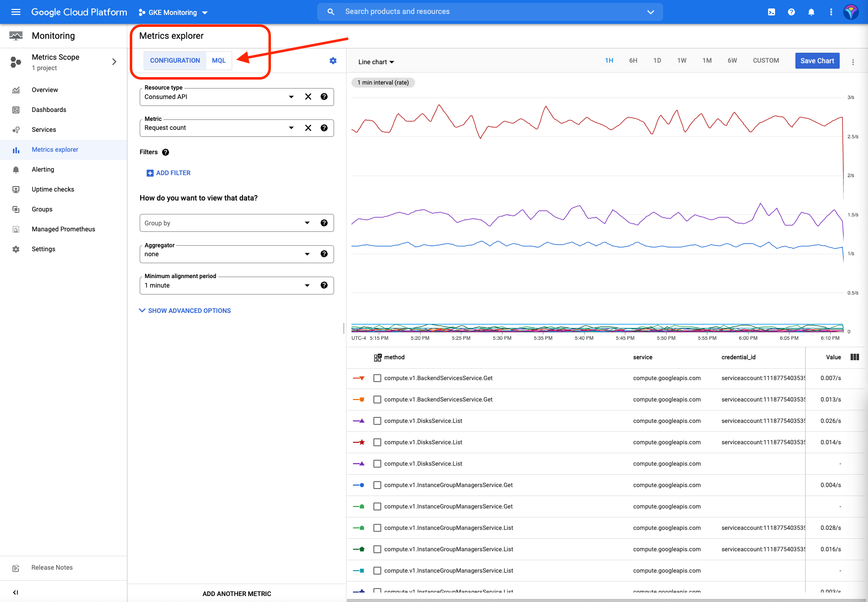Click the Save Chart button
This screenshot has height=602, width=868.
817,61
